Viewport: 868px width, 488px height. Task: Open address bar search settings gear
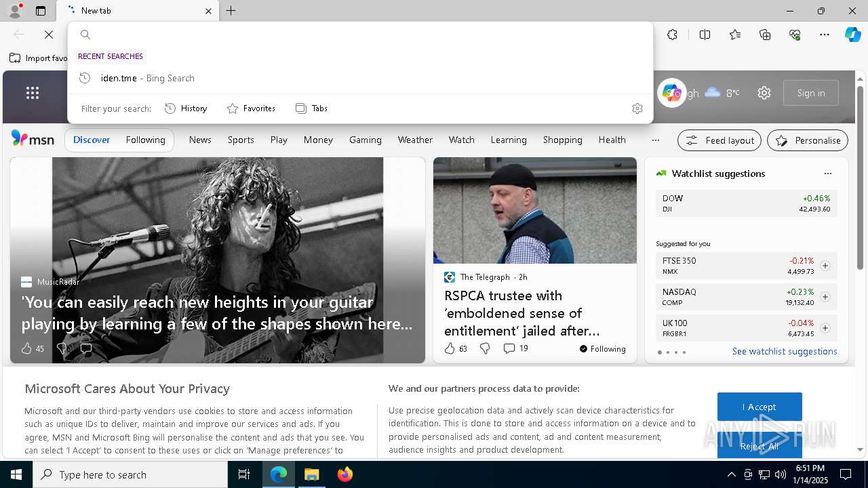tap(637, 108)
